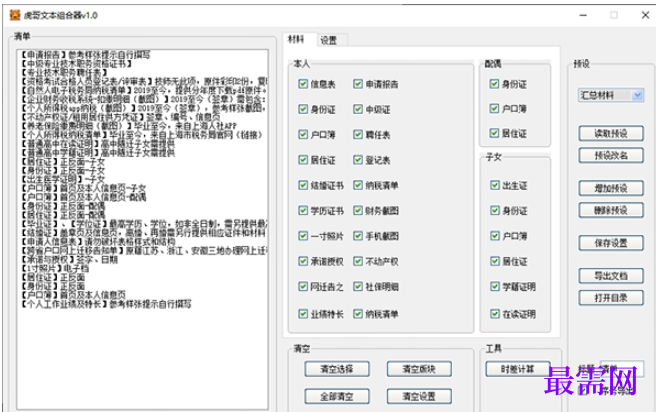Uncheck the 社保明细 checkbox
The height and width of the screenshot is (412, 656).
(358, 287)
